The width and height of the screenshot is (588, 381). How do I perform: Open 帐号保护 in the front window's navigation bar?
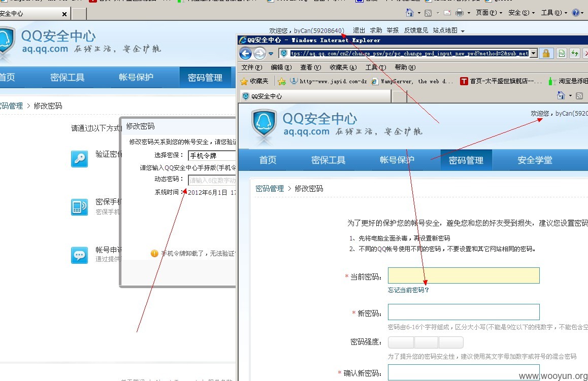point(397,160)
